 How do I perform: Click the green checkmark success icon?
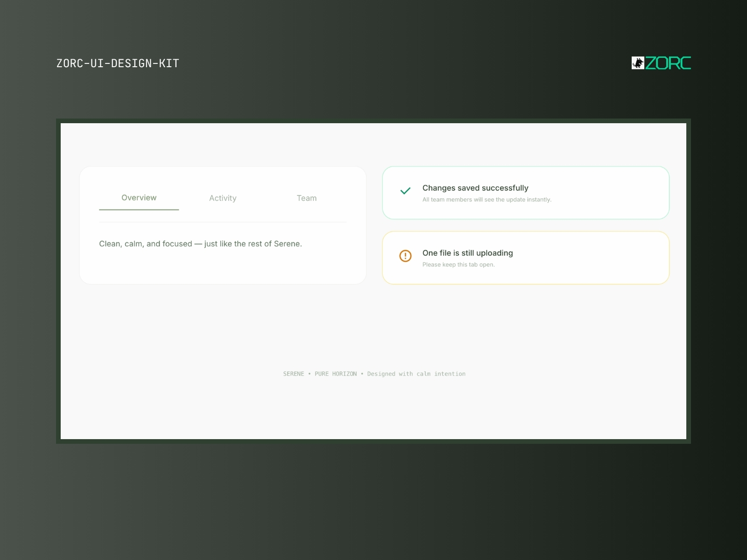point(405,191)
